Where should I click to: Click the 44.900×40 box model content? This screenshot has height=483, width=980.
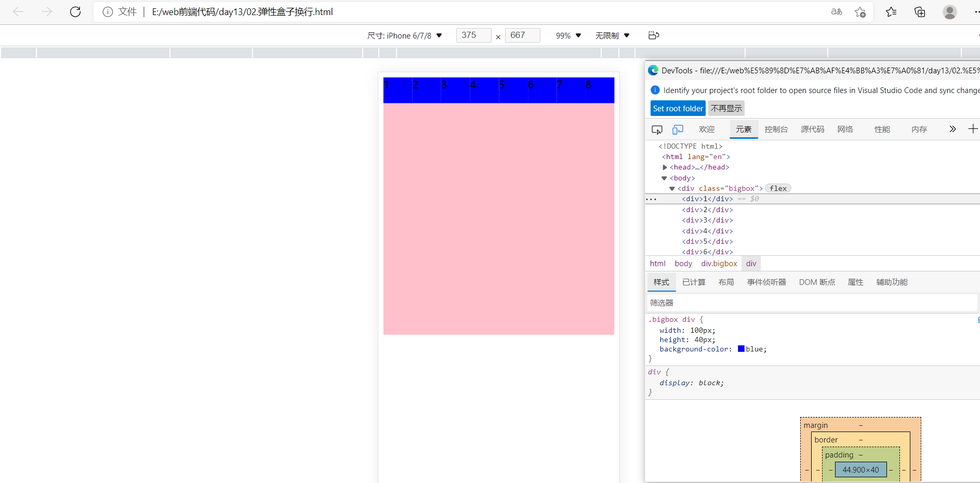tap(860, 470)
